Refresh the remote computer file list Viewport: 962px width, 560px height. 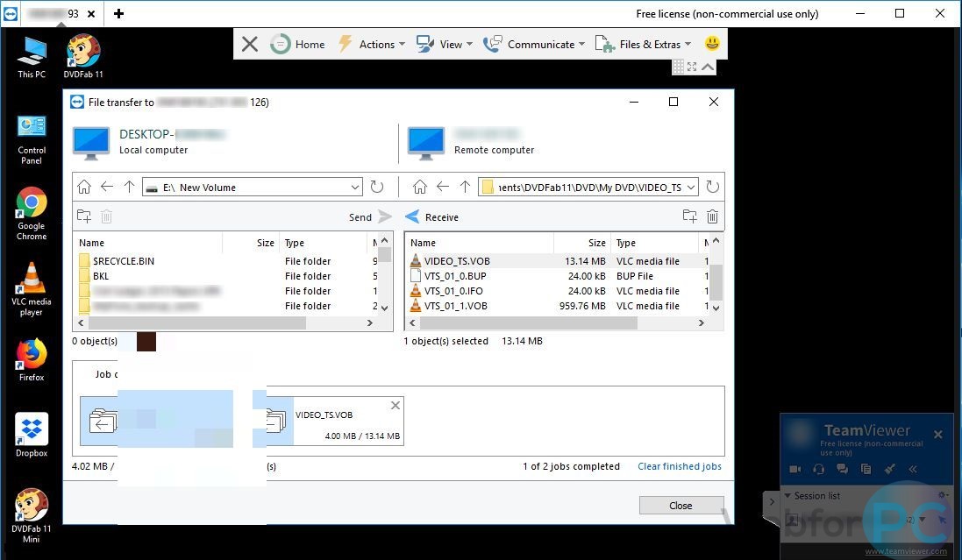point(712,187)
